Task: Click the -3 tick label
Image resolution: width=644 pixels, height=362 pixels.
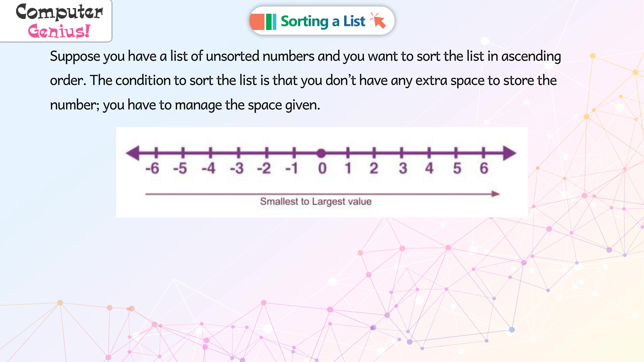Action: [236, 168]
